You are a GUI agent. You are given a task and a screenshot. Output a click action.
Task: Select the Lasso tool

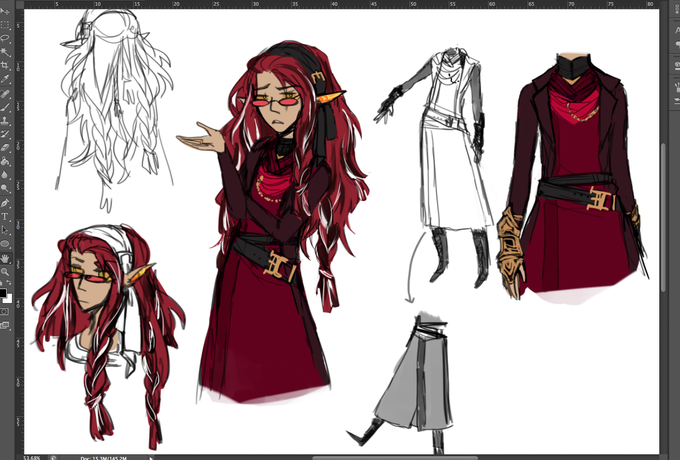[x=5, y=39]
